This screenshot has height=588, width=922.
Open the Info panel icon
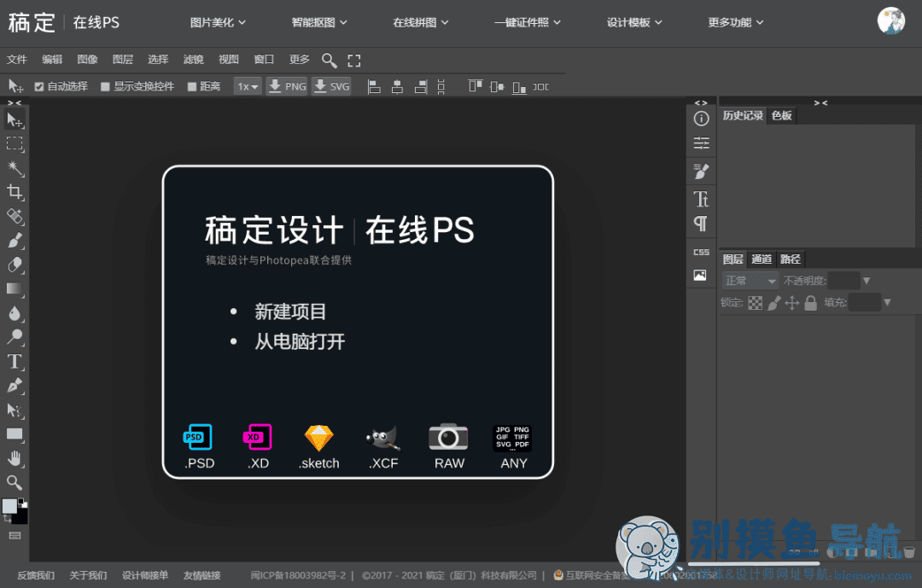701,119
